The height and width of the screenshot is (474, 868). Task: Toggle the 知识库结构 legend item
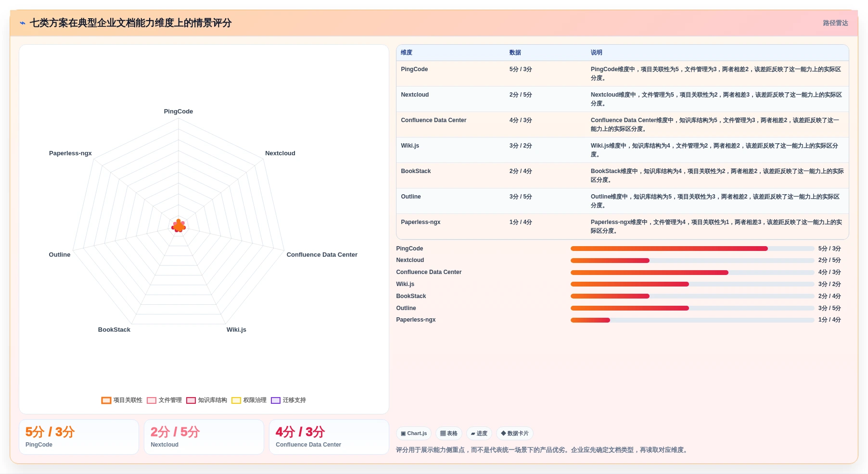[206, 400]
